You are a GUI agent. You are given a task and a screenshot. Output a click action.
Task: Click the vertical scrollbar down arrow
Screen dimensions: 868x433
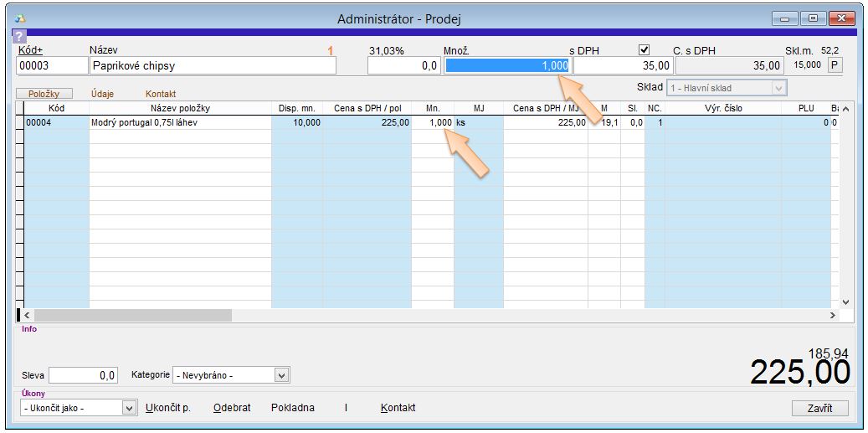(845, 302)
